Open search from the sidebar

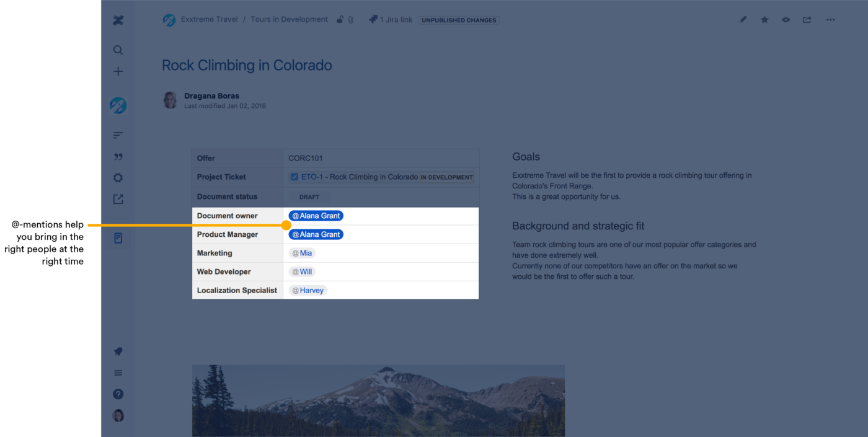(118, 50)
